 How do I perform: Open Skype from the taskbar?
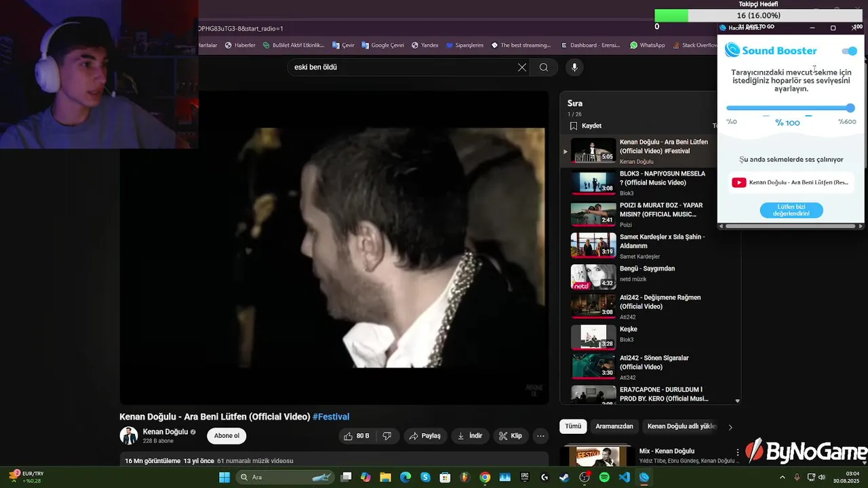[x=425, y=477]
